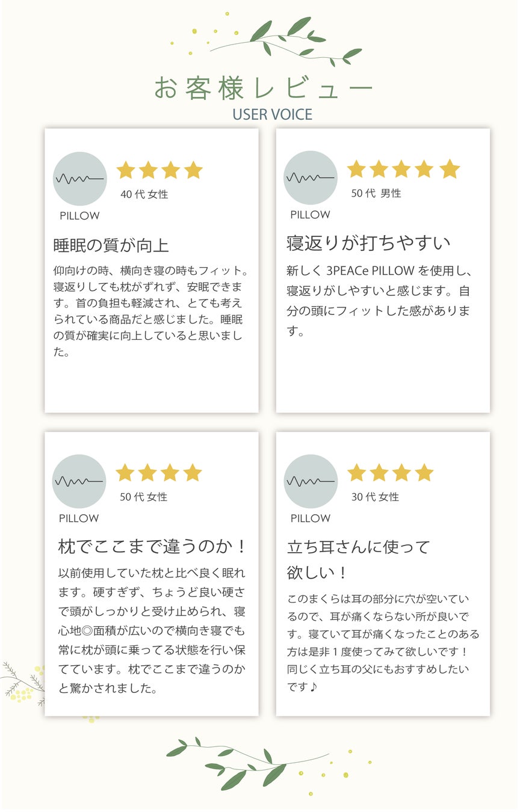Click the 30代 女性 reviewer label
The width and height of the screenshot is (520, 812).
tap(375, 497)
